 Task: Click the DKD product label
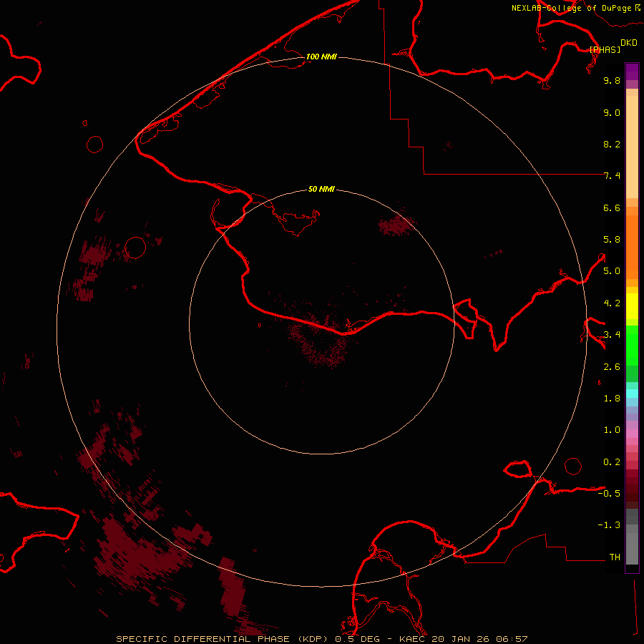[628, 43]
